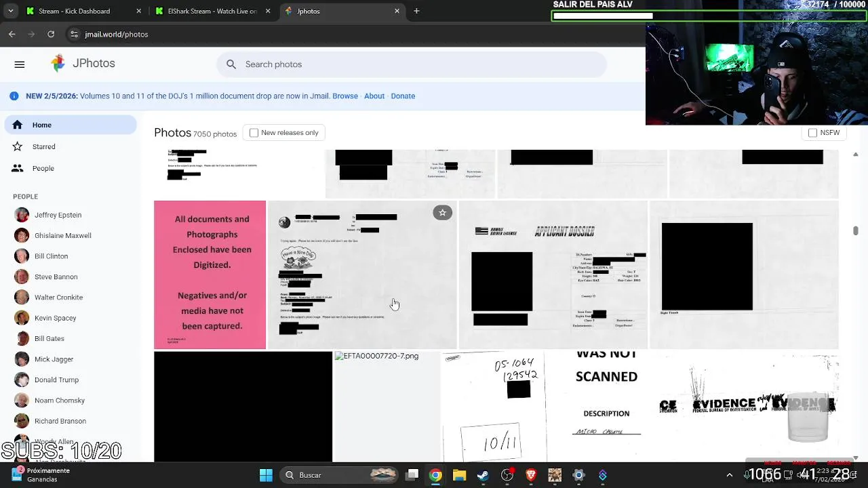
Task: Close the ElShark Stream tab
Action: [x=268, y=11]
